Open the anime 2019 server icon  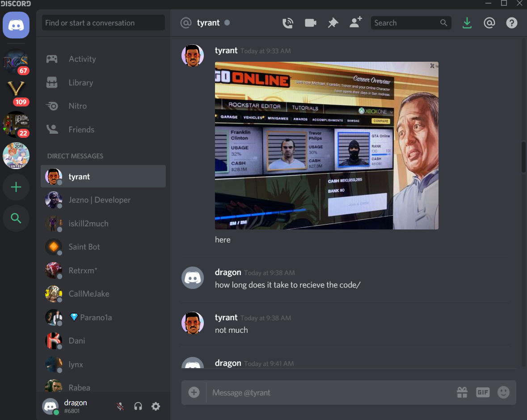click(x=16, y=156)
